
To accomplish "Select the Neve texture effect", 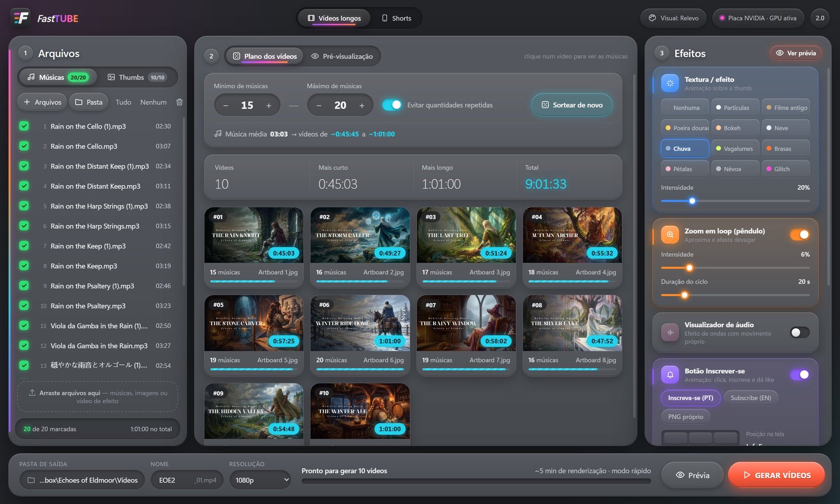I will 785,128.
